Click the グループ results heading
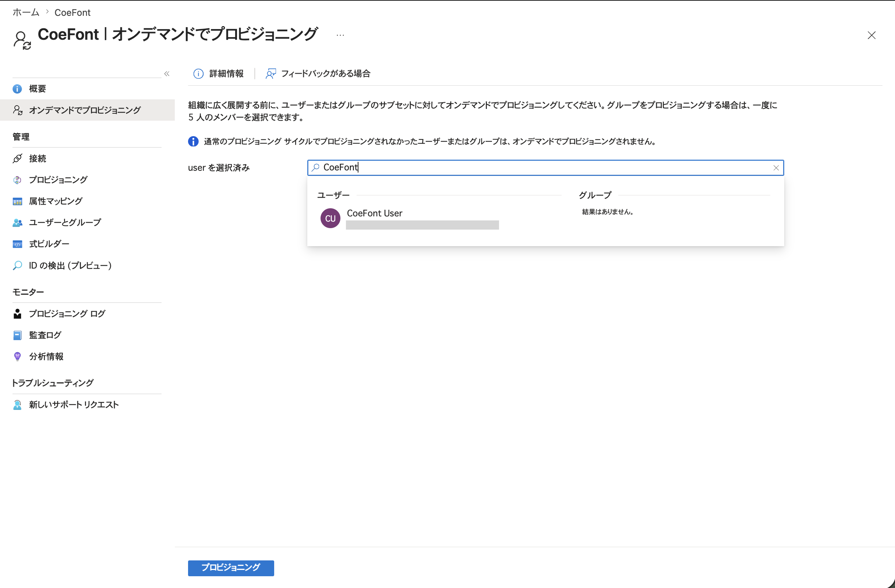 (x=595, y=195)
